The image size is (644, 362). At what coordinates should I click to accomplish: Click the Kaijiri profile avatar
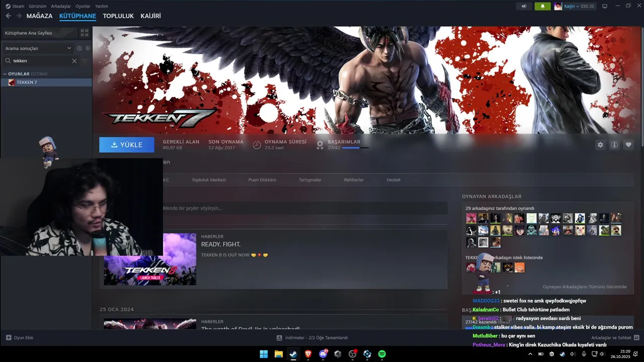558,6
